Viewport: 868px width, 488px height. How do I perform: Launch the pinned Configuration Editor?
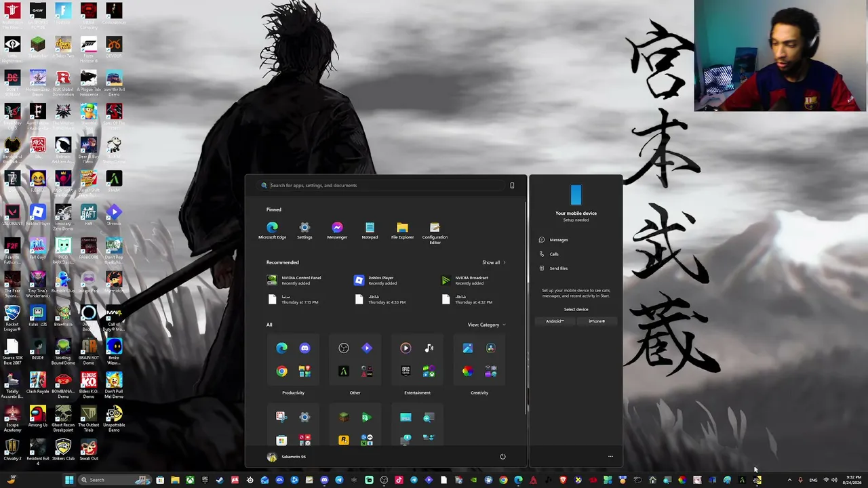(435, 233)
